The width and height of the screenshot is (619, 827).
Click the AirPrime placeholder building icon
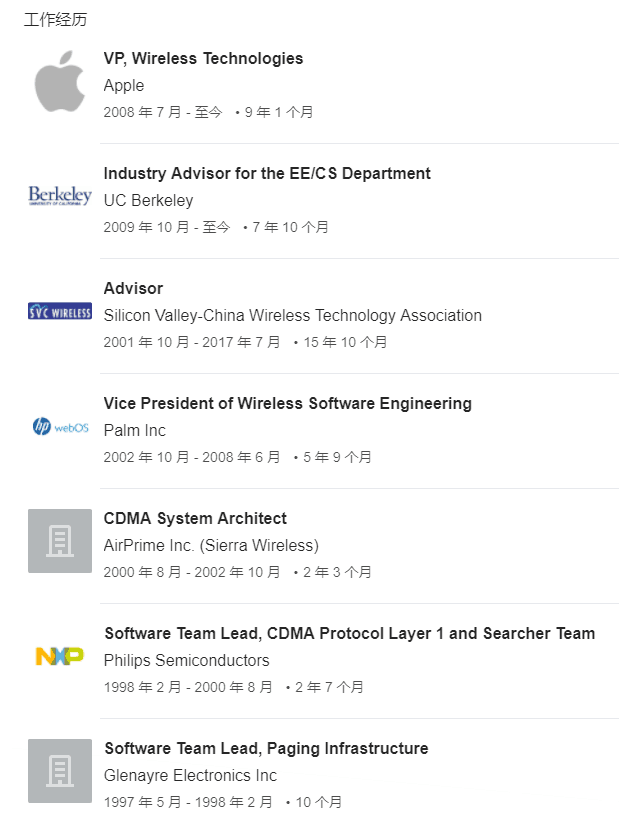[60, 541]
